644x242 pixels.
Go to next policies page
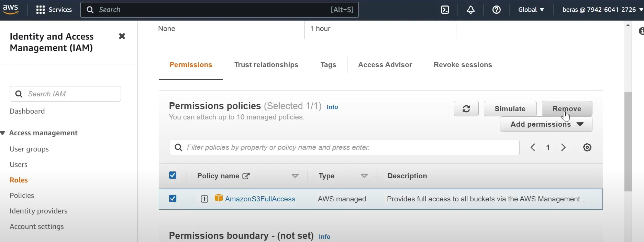click(563, 147)
